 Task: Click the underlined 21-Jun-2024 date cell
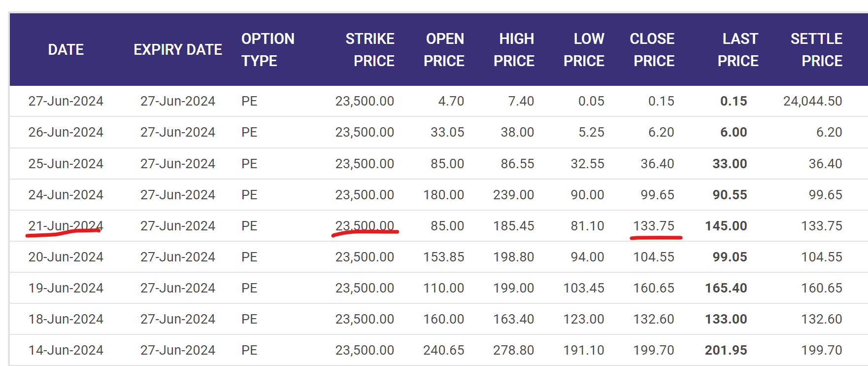tap(66, 226)
